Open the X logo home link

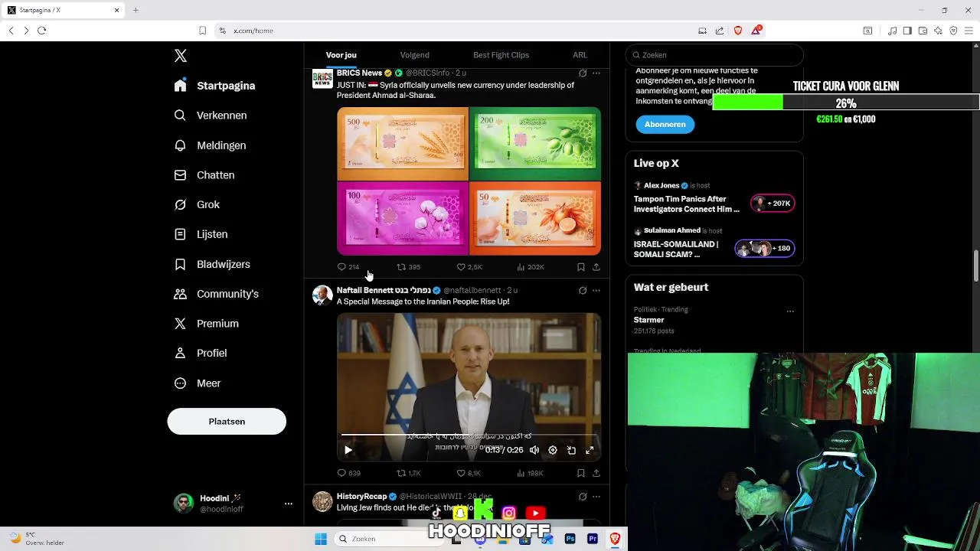pyautogui.click(x=180, y=56)
